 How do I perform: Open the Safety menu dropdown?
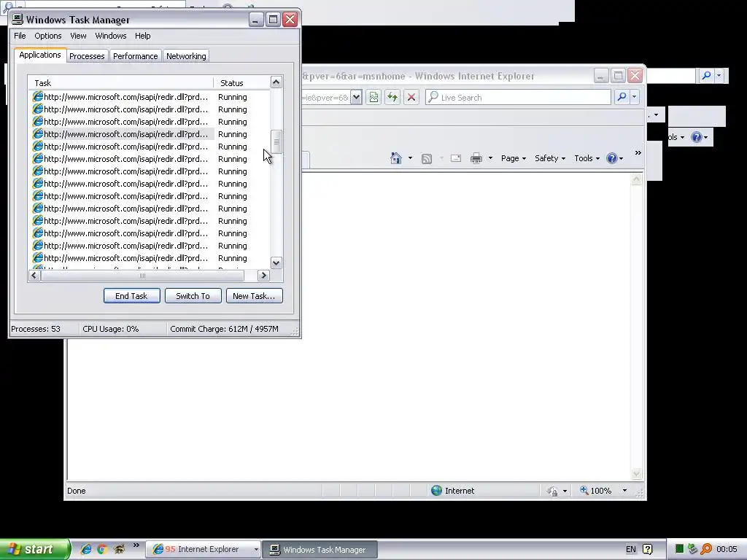[x=550, y=158]
